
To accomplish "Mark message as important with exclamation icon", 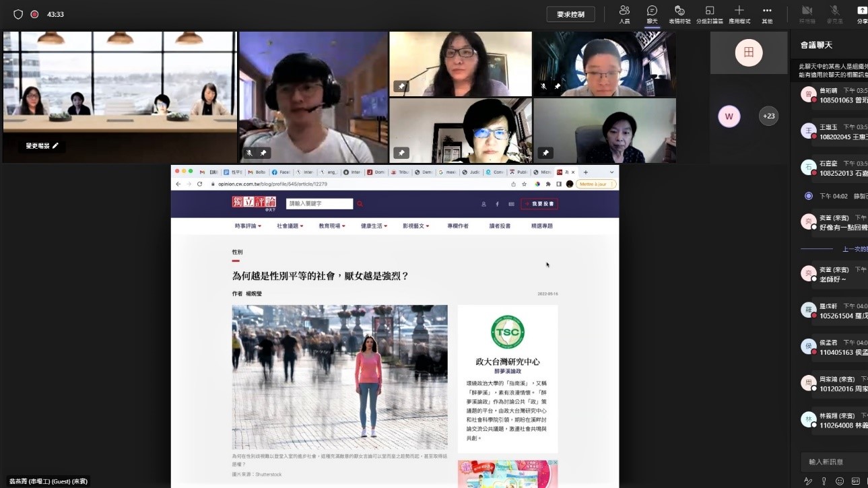I will 824,481.
